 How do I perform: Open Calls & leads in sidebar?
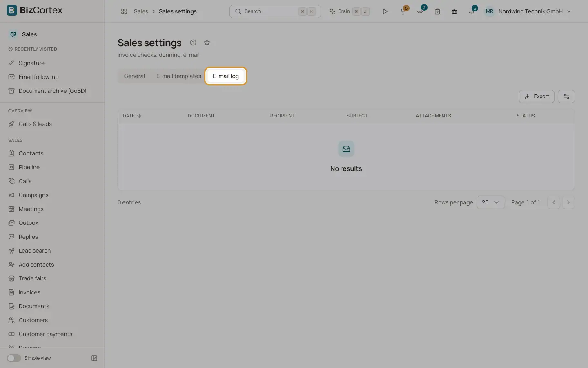click(x=52, y=124)
